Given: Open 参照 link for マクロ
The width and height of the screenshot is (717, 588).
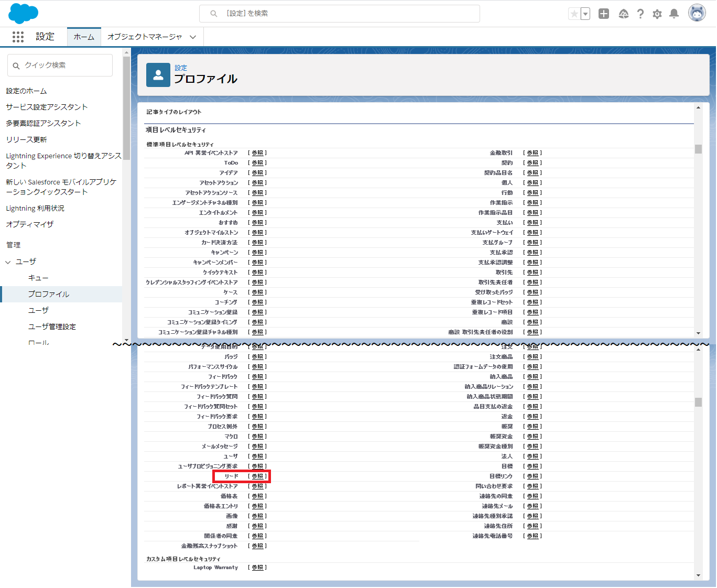Looking at the screenshot, I should [x=257, y=437].
